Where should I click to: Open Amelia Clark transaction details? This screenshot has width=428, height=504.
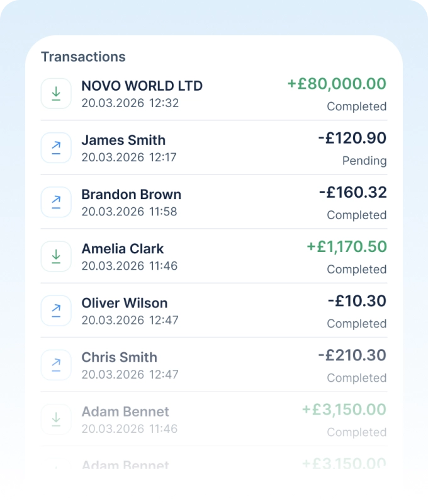pos(122,248)
